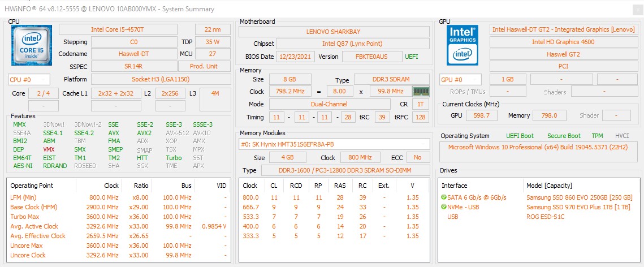Click the Avg. Active Clock row

tap(118, 226)
